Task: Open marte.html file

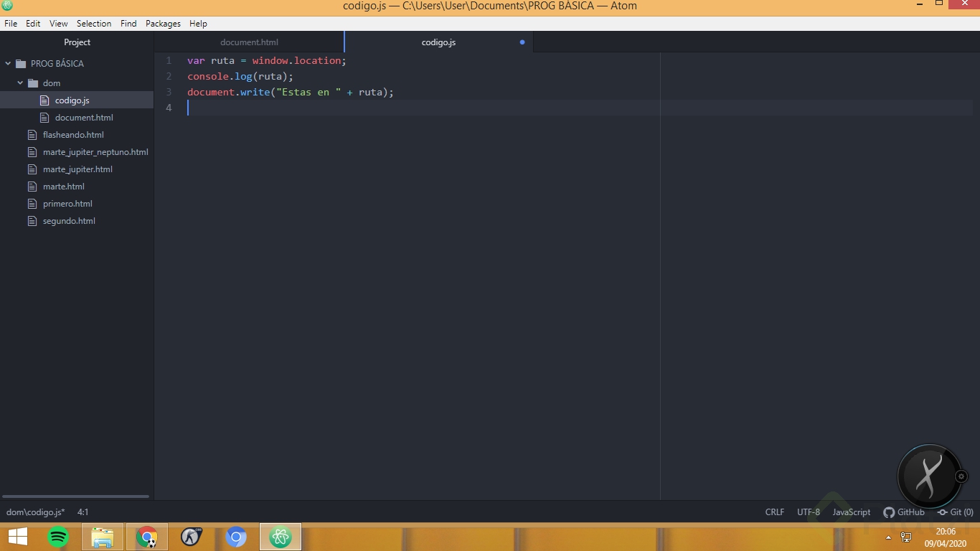Action: coord(64,187)
